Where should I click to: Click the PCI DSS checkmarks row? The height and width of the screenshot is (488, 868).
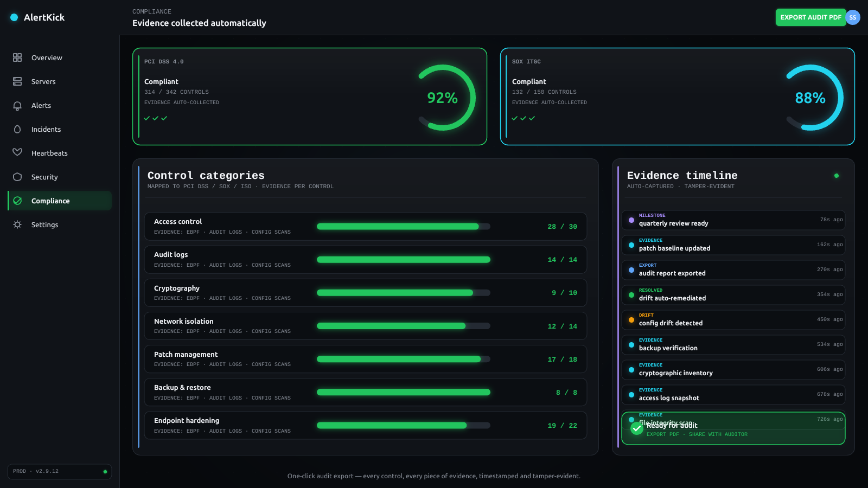(156, 118)
